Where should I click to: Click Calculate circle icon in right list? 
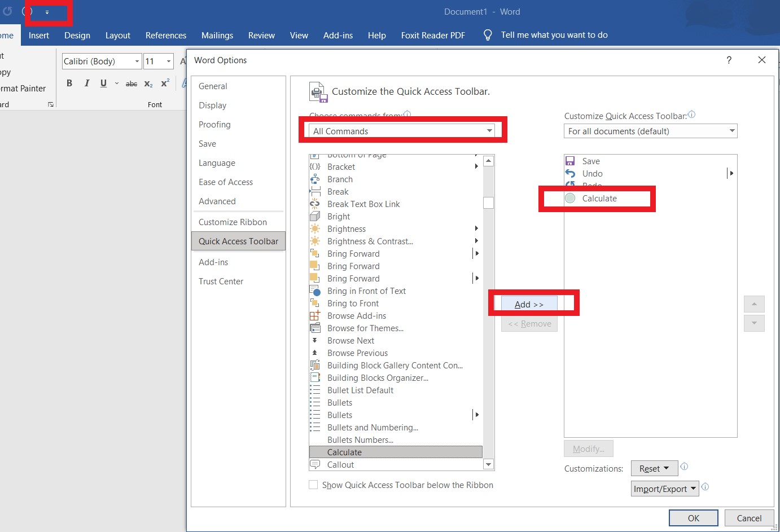[x=570, y=198]
